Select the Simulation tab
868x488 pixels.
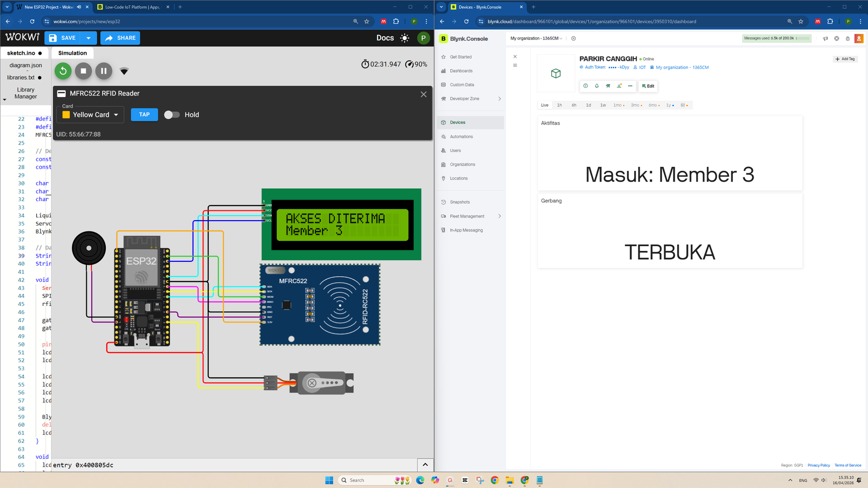point(73,53)
